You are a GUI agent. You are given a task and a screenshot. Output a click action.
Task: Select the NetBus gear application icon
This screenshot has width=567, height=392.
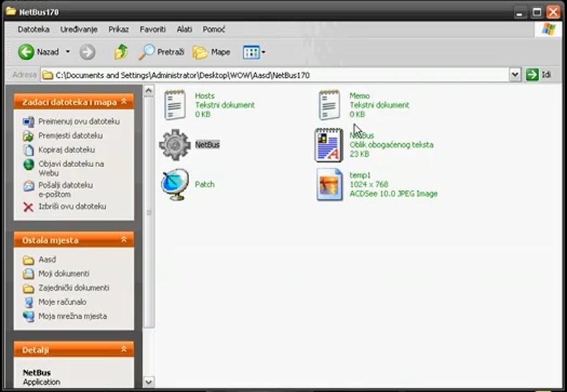175,144
